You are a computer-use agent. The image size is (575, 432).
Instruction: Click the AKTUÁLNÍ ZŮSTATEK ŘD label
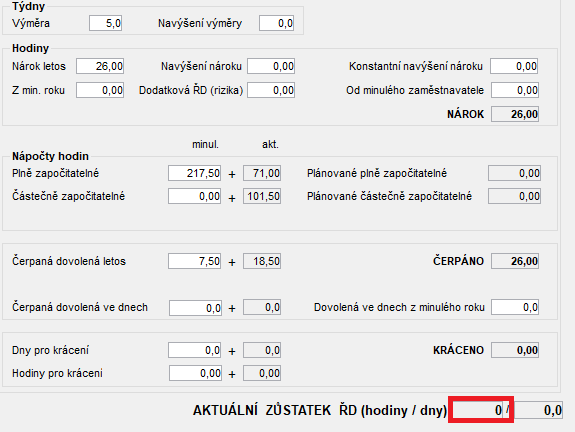pyautogui.click(x=319, y=410)
